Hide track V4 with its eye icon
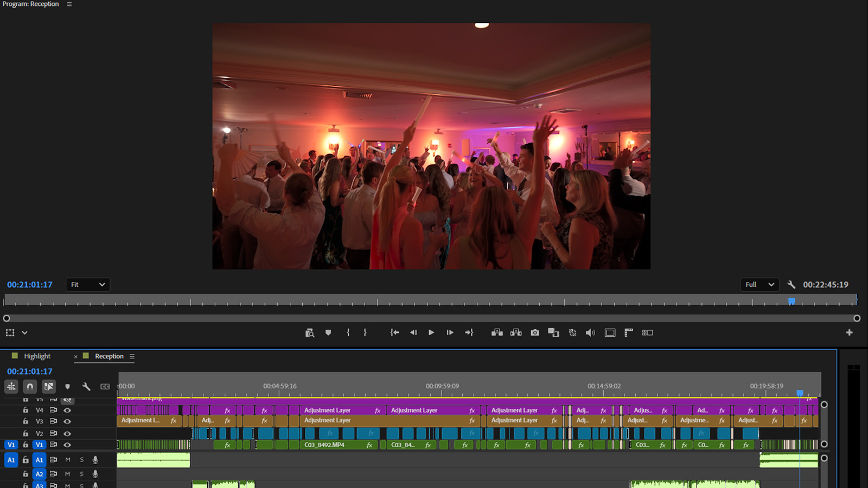Image resolution: width=868 pixels, height=488 pixels. coord(67,410)
